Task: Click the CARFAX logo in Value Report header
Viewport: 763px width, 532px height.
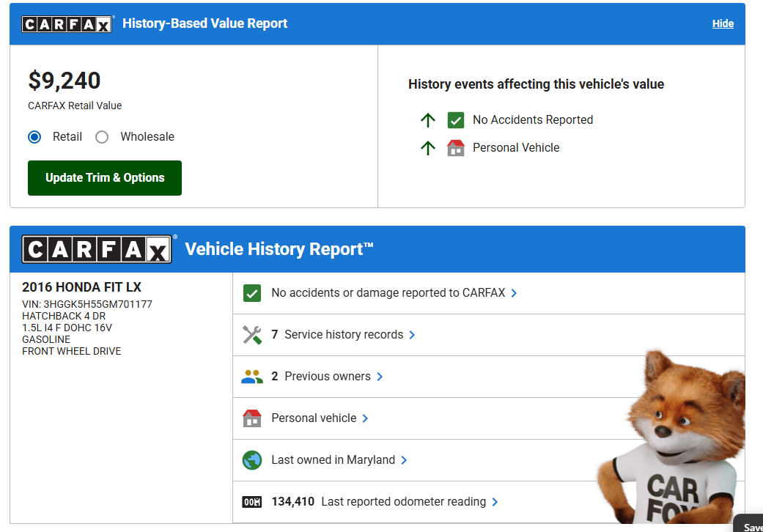Action: [x=67, y=23]
